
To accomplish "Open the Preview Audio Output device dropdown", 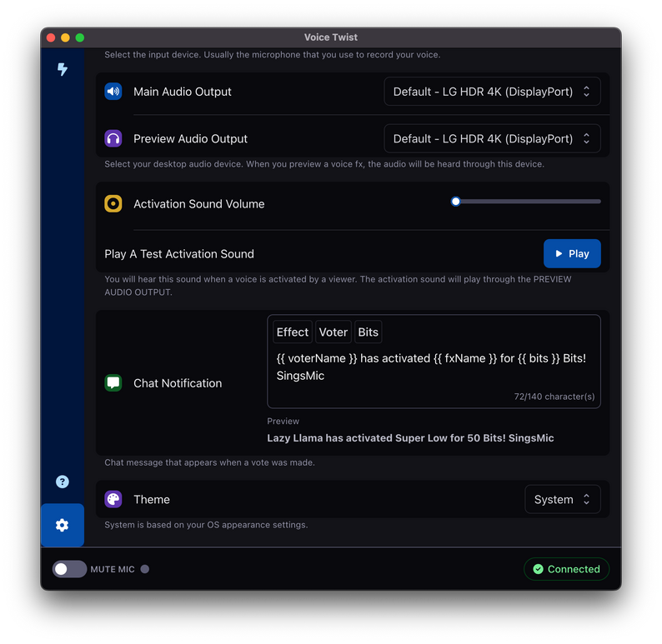I will tap(492, 138).
